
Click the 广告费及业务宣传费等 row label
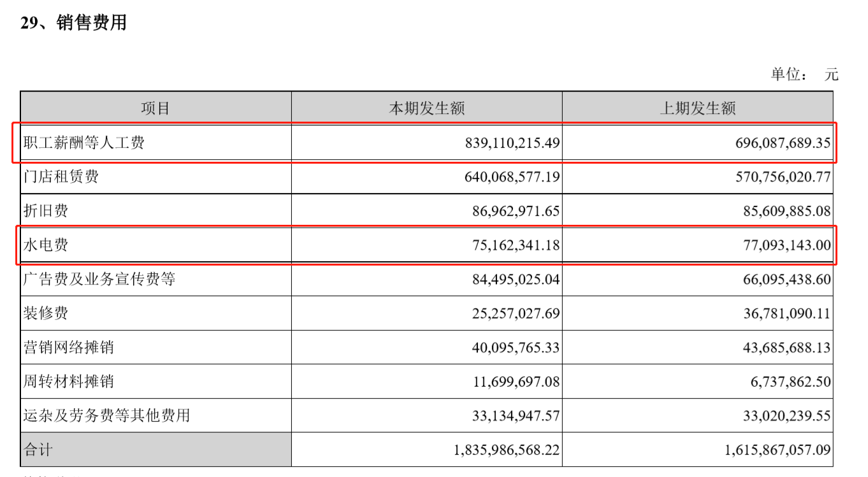coord(99,279)
